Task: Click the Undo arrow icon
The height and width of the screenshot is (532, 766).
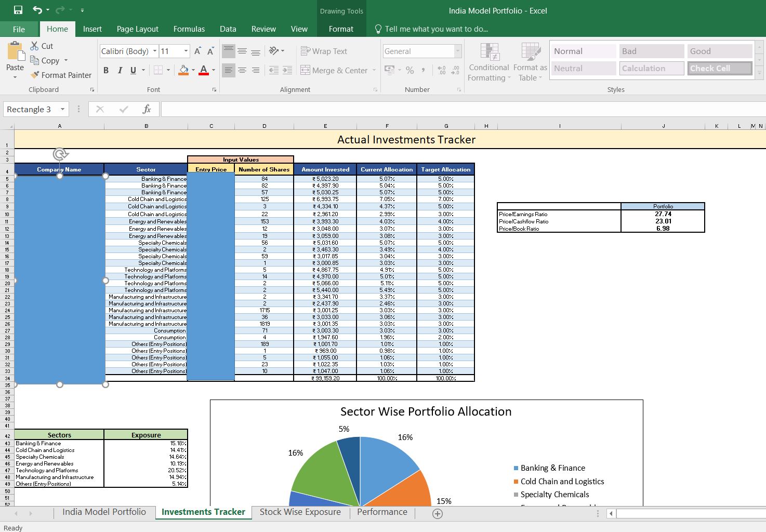Action: (37, 10)
